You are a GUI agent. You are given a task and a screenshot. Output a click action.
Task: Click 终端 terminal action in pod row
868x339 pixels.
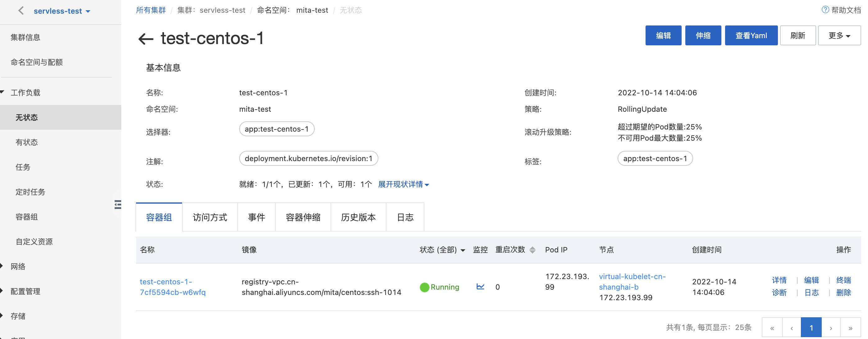(x=843, y=280)
